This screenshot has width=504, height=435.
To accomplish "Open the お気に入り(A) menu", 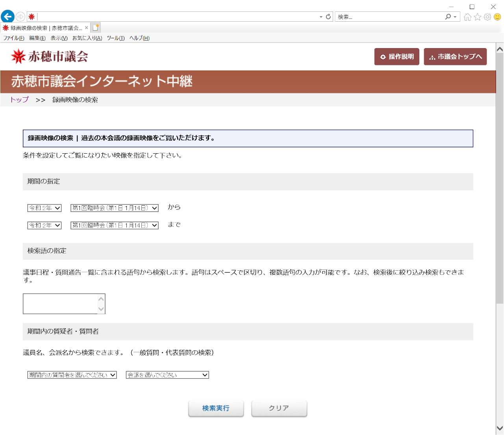I will pos(87,38).
